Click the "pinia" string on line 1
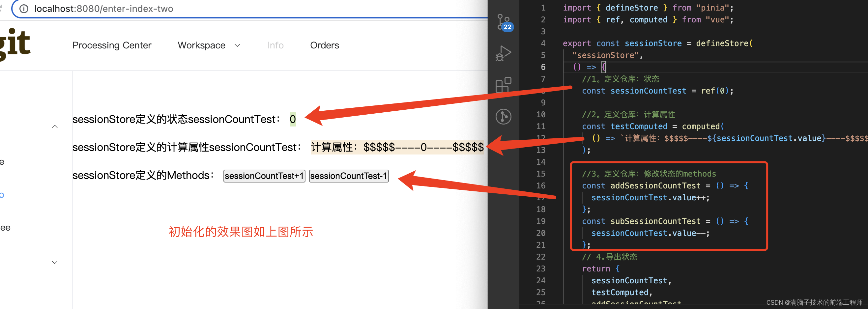The width and height of the screenshot is (868, 309). [712, 8]
